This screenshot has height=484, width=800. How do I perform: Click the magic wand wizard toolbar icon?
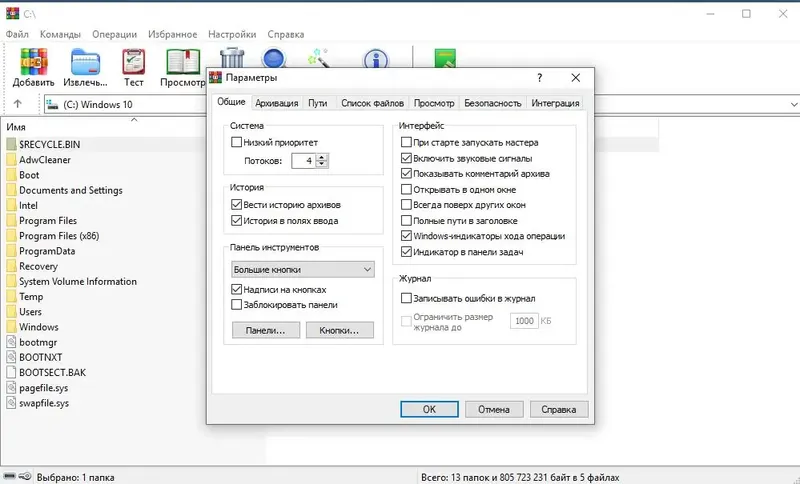[x=318, y=58]
